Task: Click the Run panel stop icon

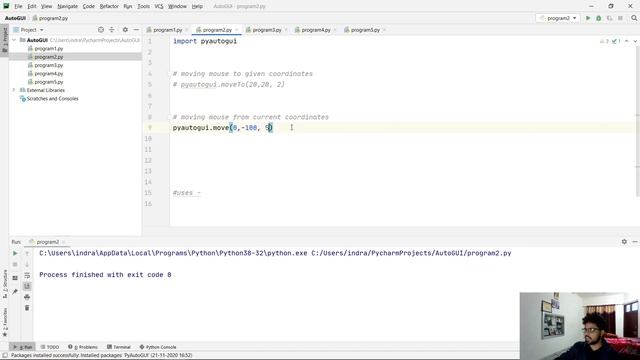Action: 15,264
